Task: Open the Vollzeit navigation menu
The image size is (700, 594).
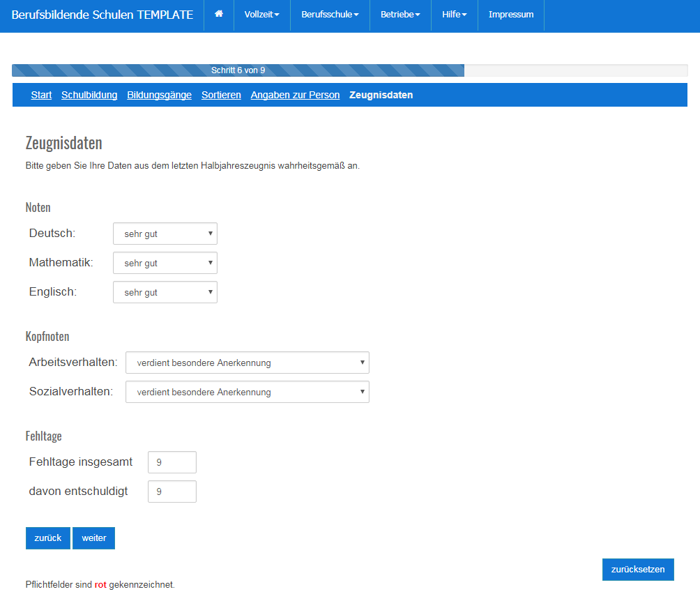Action: [261, 15]
